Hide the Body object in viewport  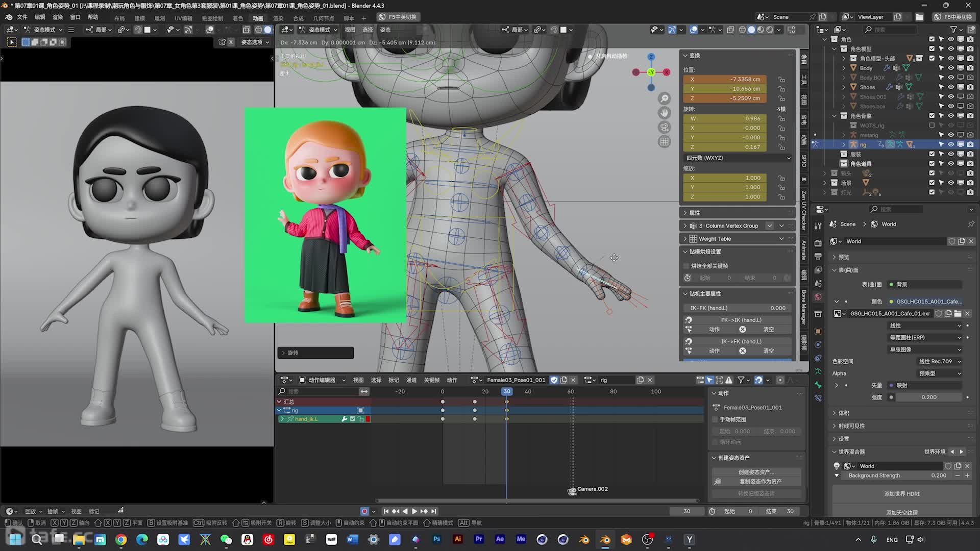951,68
